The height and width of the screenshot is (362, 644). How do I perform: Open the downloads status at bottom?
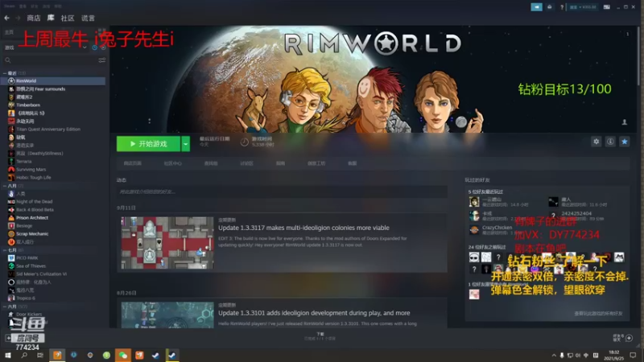pos(320,336)
